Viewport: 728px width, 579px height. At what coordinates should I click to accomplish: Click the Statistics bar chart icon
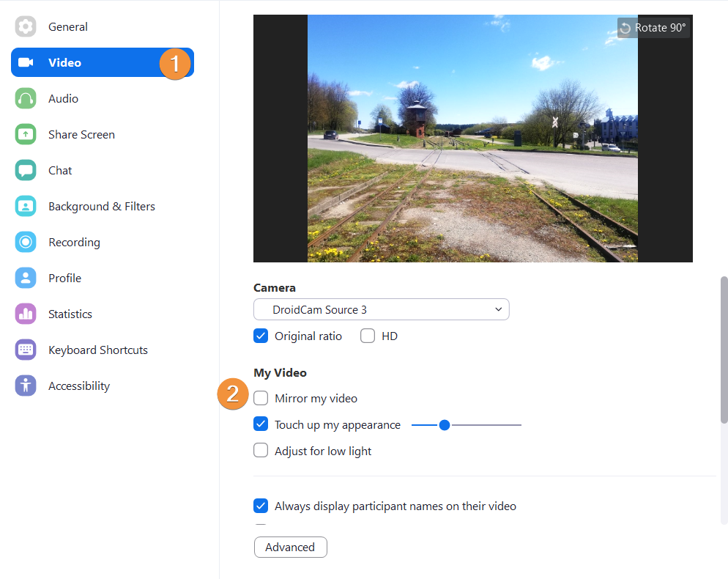tap(26, 314)
